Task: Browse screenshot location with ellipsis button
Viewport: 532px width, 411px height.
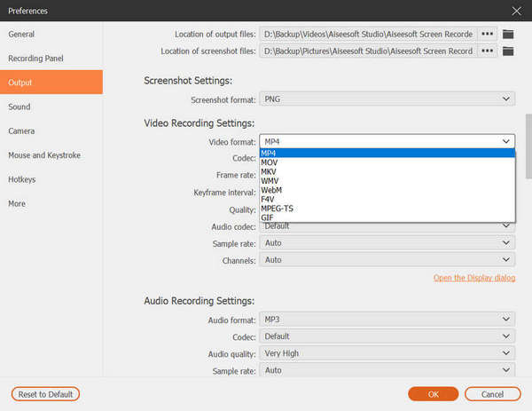Action: pyautogui.click(x=487, y=51)
